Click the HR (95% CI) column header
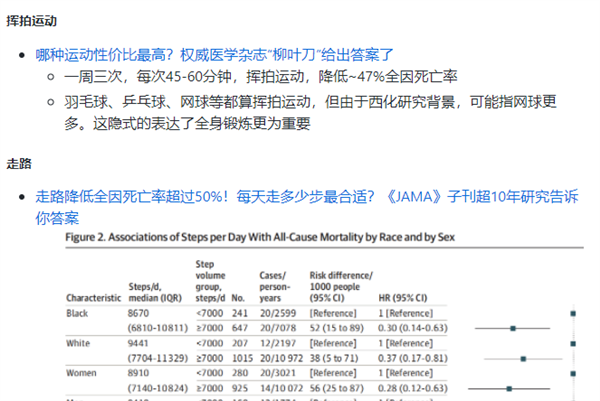 click(403, 298)
